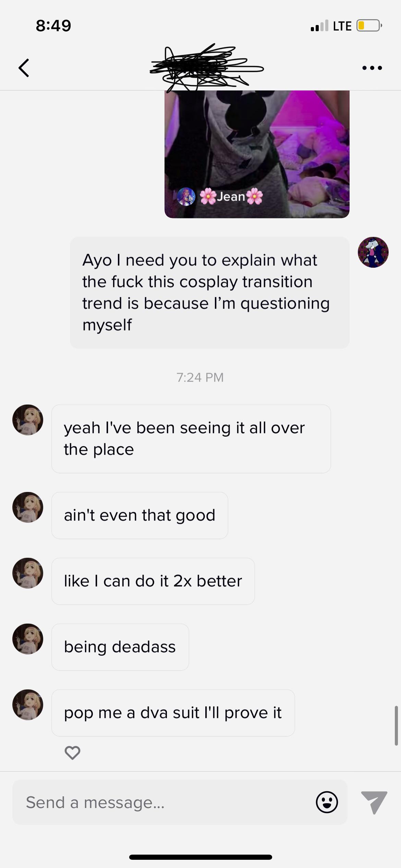Tap the send message paper plane icon

click(x=374, y=802)
